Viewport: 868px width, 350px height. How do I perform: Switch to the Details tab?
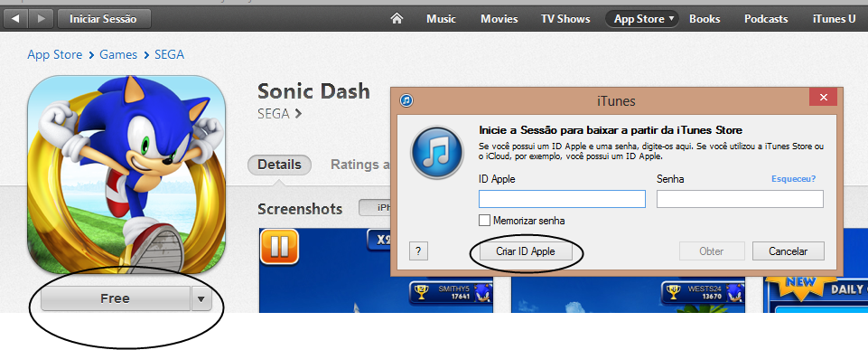(x=280, y=165)
